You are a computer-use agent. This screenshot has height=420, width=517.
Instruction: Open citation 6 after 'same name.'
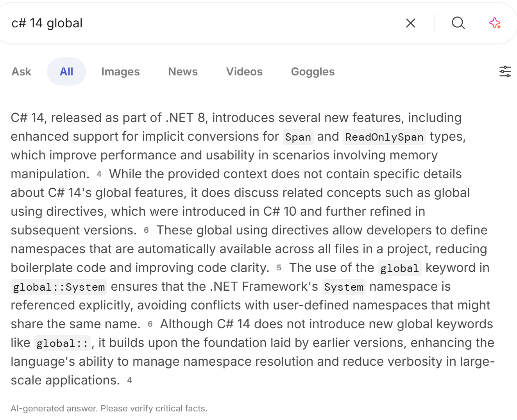click(150, 324)
